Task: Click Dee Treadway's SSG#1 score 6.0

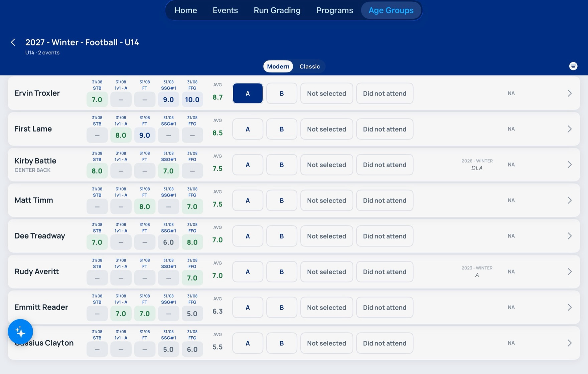Action: pos(168,242)
